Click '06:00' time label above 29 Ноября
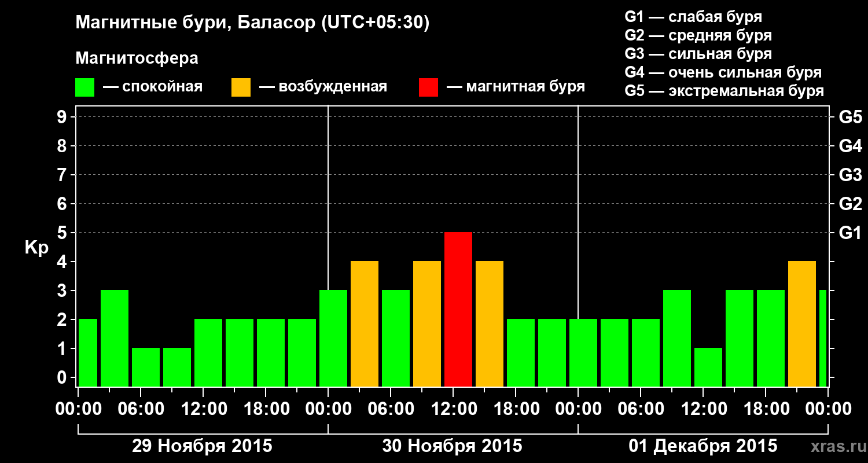Screen dimensions: 868x463 pyautogui.click(x=141, y=409)
